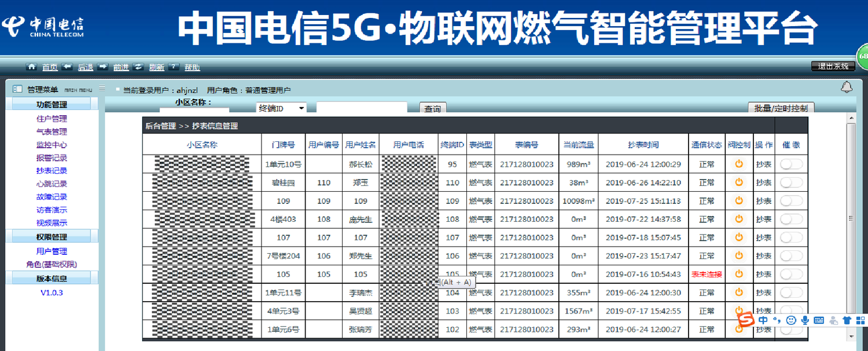
Task: Click the 小区名称 input field
Action: click(194, 110)
